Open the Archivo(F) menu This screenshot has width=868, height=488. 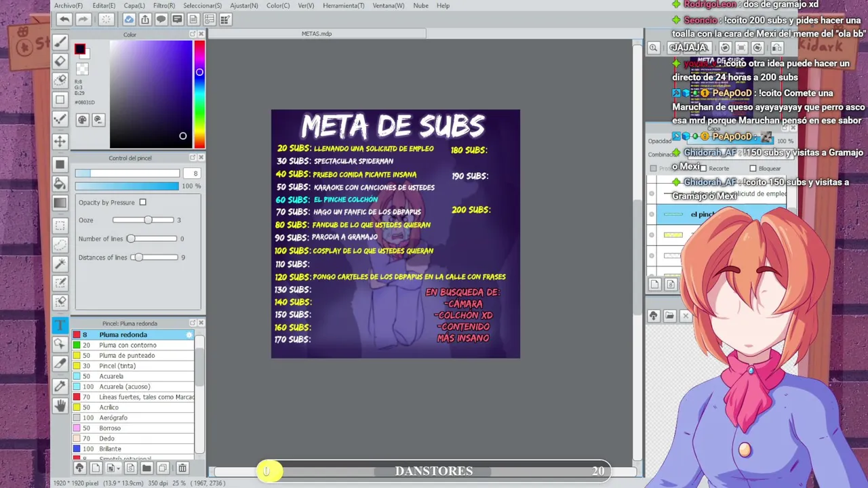tap(68, 5)
